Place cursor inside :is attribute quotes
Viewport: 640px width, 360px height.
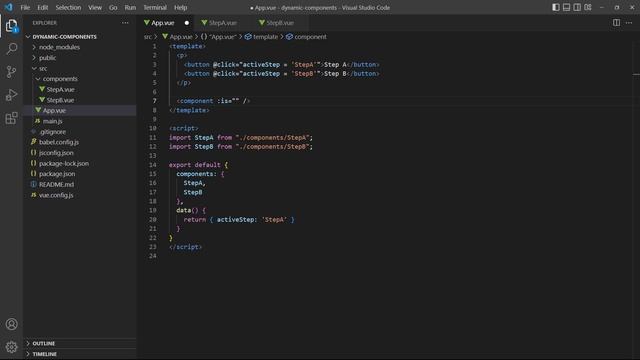236,101
